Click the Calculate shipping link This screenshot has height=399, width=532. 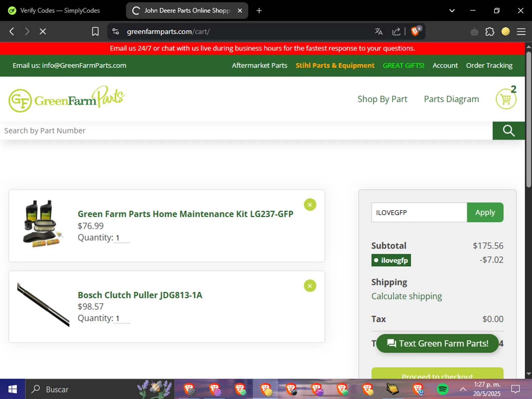coord(406,296)
